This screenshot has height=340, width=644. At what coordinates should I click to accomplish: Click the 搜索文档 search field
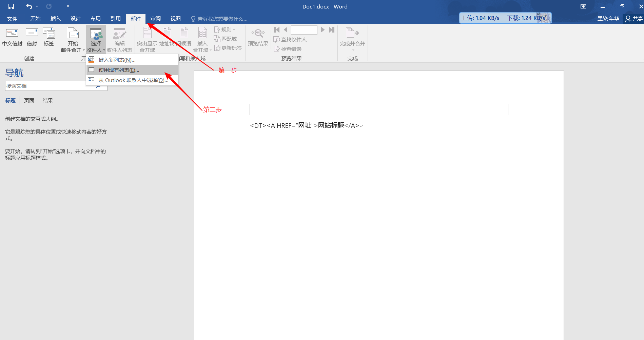pos(50,86)
